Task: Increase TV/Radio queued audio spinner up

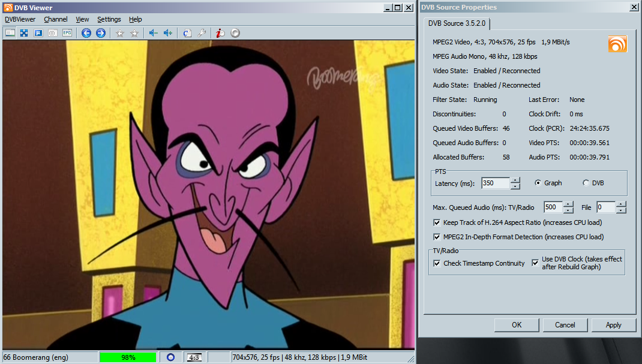Action: [x=568, y=204]
